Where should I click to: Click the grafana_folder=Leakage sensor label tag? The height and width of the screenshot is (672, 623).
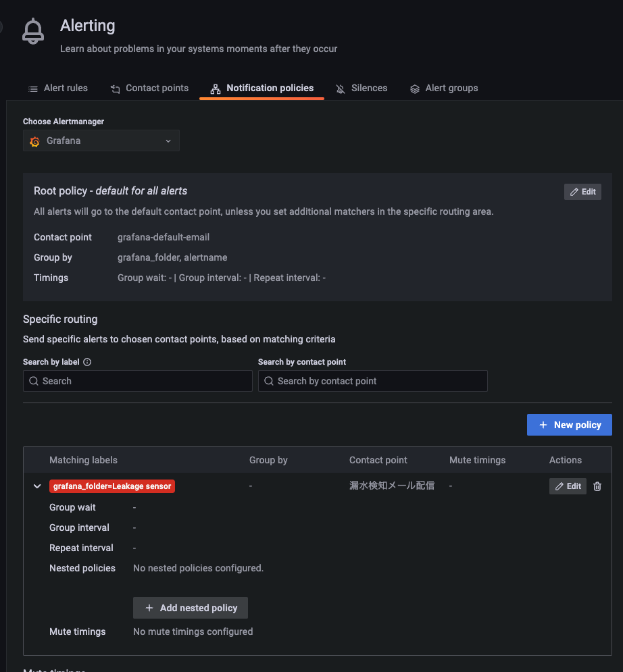pos(112,486)
